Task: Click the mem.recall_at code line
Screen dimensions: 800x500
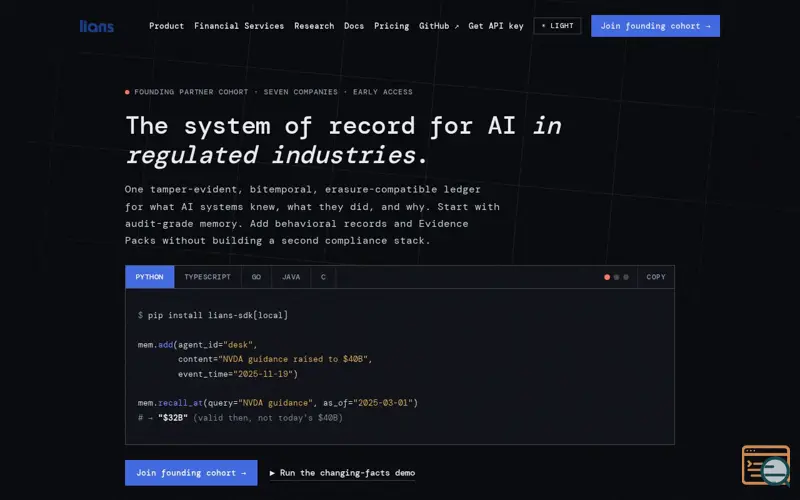Action: (x=278, y=403)
